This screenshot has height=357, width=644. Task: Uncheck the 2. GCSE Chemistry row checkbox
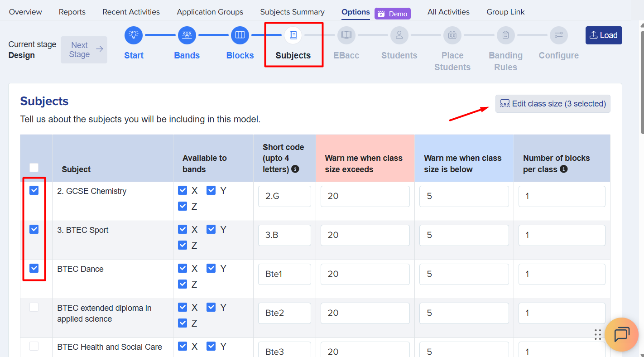point(34,191)
